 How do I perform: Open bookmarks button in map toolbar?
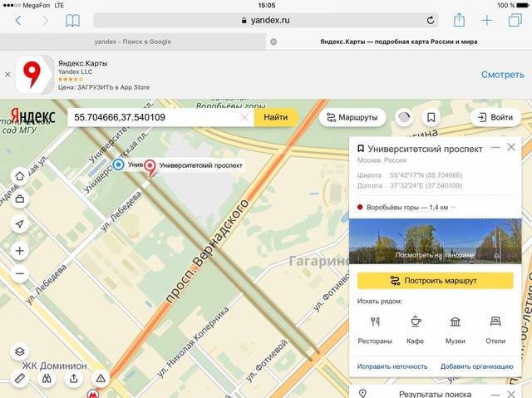point(431,118)
